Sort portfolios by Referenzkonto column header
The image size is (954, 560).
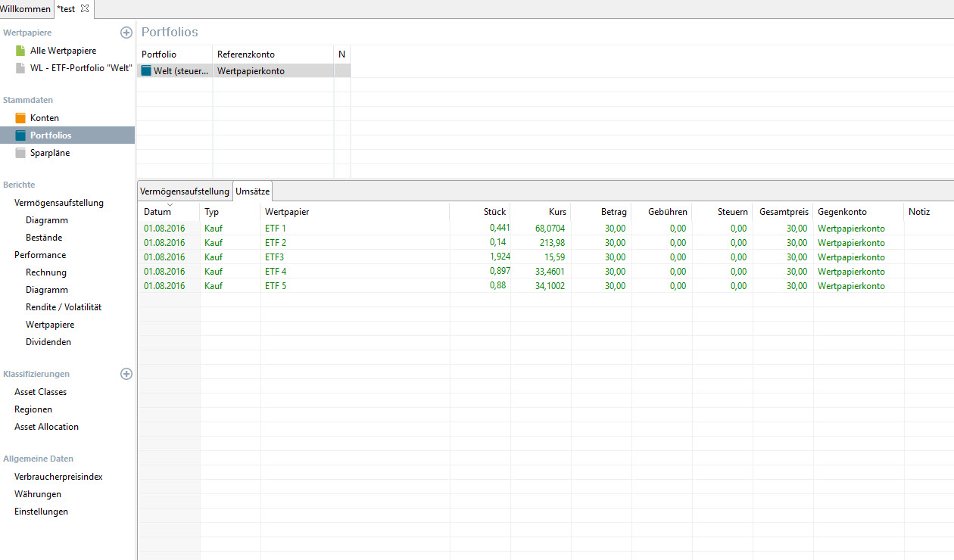pyautogui.click(x=273, y=54)
